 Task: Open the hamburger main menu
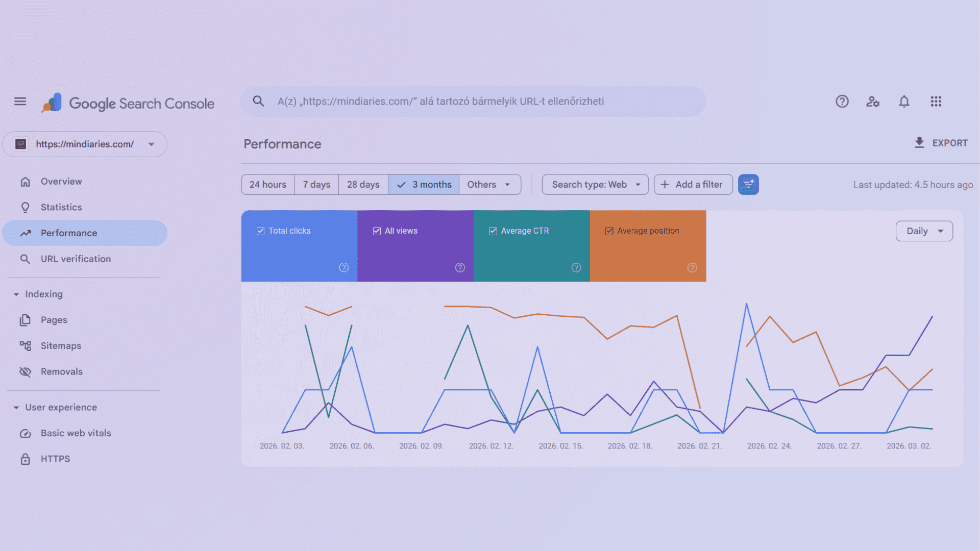click(x=20, y=102)
